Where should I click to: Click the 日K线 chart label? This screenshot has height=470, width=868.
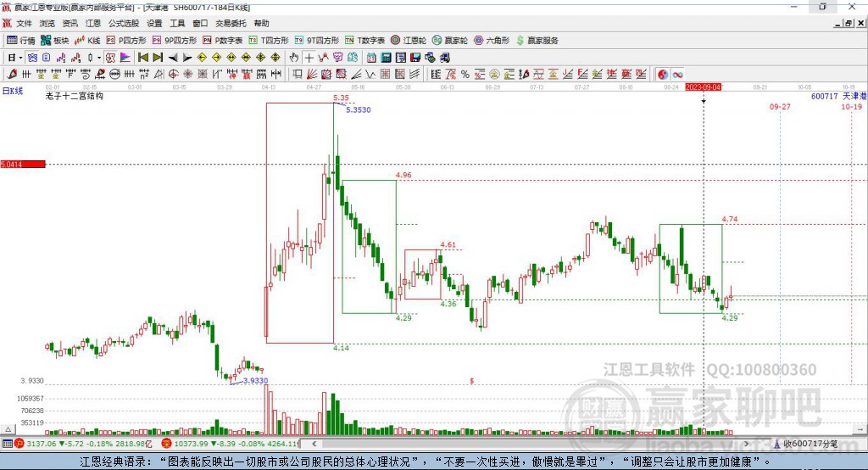pos(13,91)
